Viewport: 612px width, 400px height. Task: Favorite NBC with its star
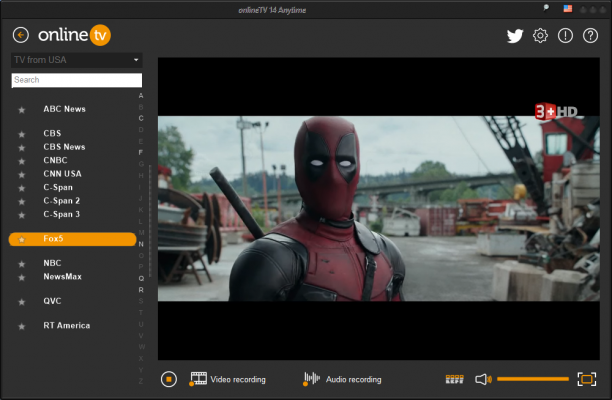coord(22,264)
